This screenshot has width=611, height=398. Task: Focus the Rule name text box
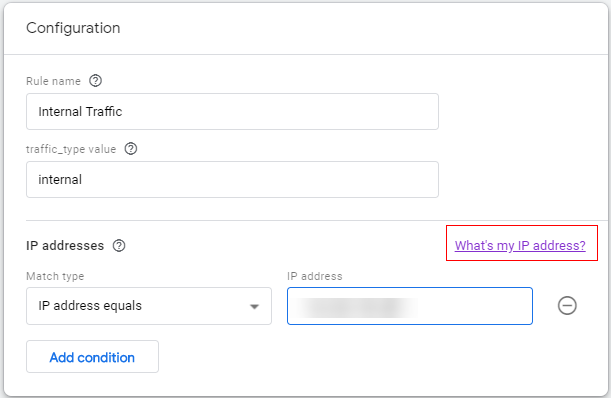[232, 111]
